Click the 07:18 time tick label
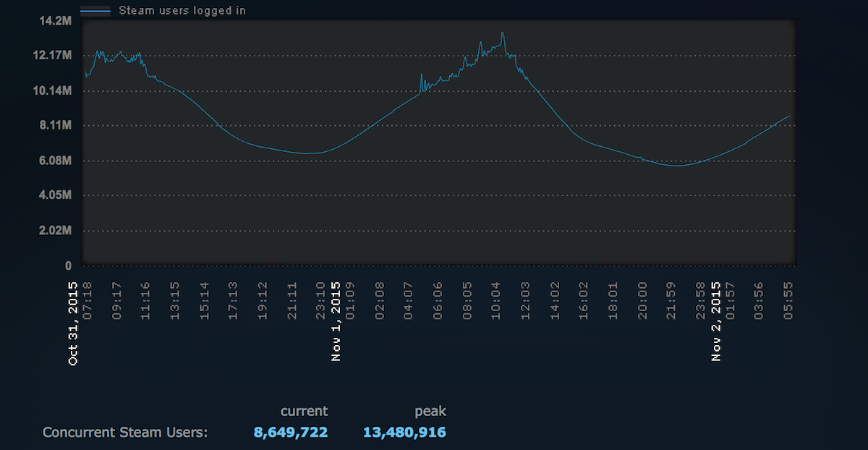Viewport: 868px width, 450px height. click(87, 301)
